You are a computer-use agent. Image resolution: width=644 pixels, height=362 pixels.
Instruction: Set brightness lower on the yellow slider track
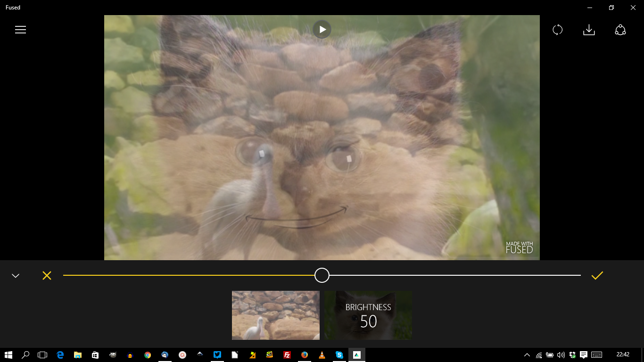[x=189, y=275]
